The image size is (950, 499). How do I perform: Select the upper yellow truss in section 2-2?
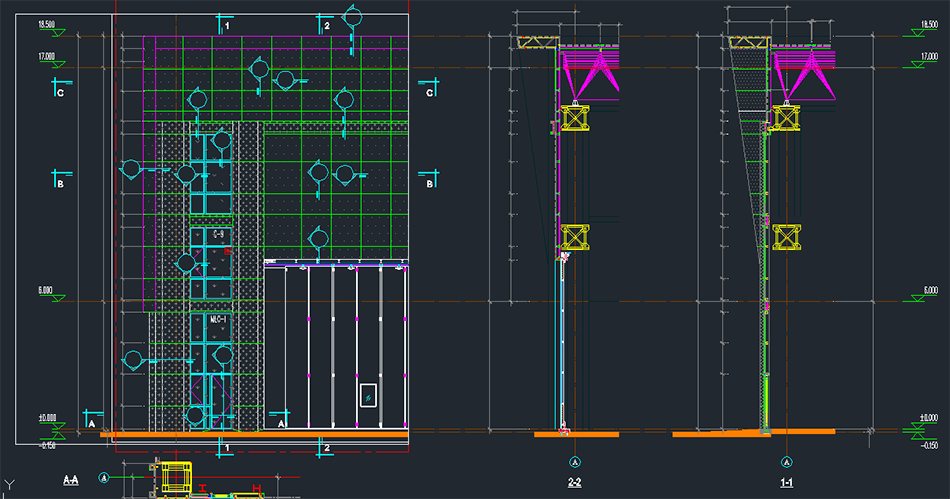pos(576,120)
